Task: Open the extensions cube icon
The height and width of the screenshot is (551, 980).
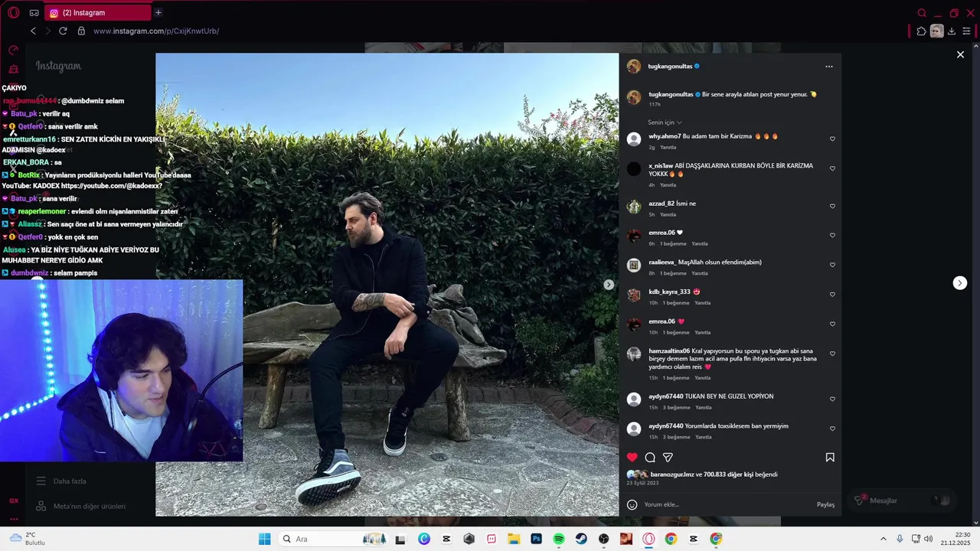Action: point(921,31)
